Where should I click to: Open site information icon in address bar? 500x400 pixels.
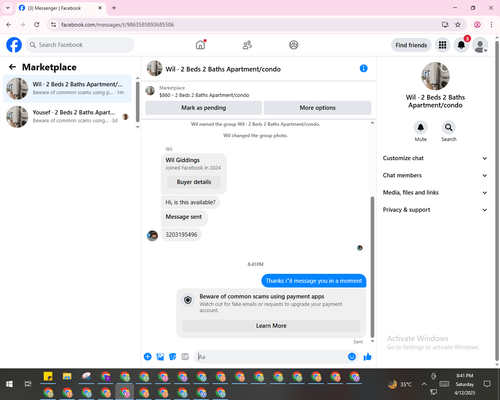point(54,24)
